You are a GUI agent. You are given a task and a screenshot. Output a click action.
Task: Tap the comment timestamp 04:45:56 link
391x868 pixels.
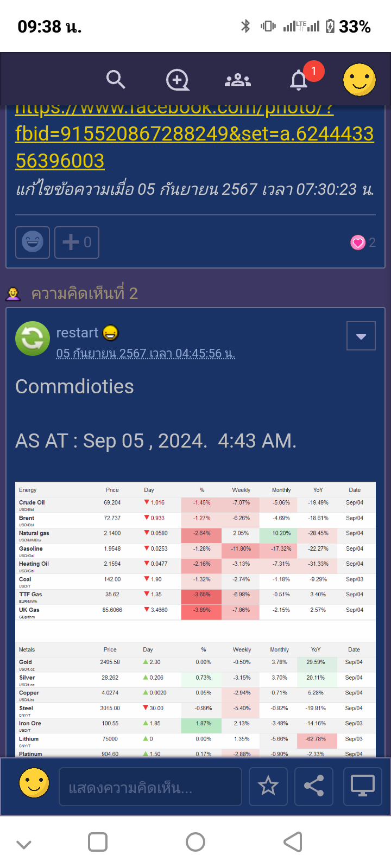click(146, 354)
